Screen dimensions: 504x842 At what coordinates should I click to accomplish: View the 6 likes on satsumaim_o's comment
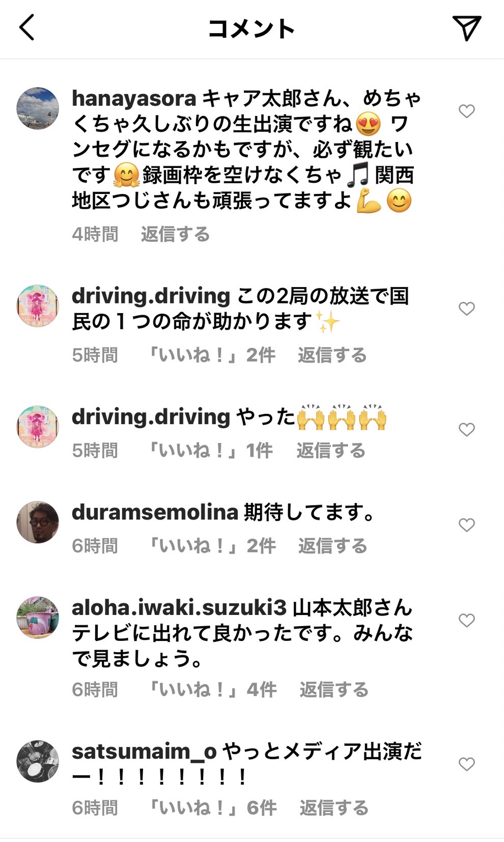pos(211,808)
